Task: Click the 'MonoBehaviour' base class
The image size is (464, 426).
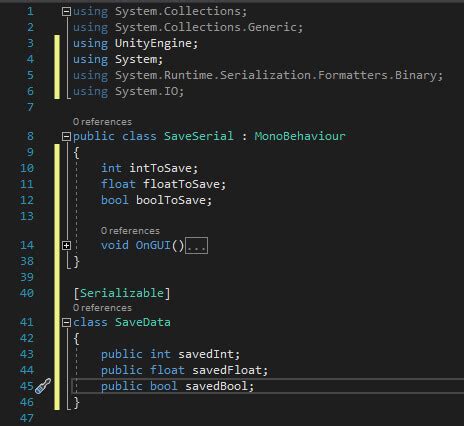Action: (300, 136)
